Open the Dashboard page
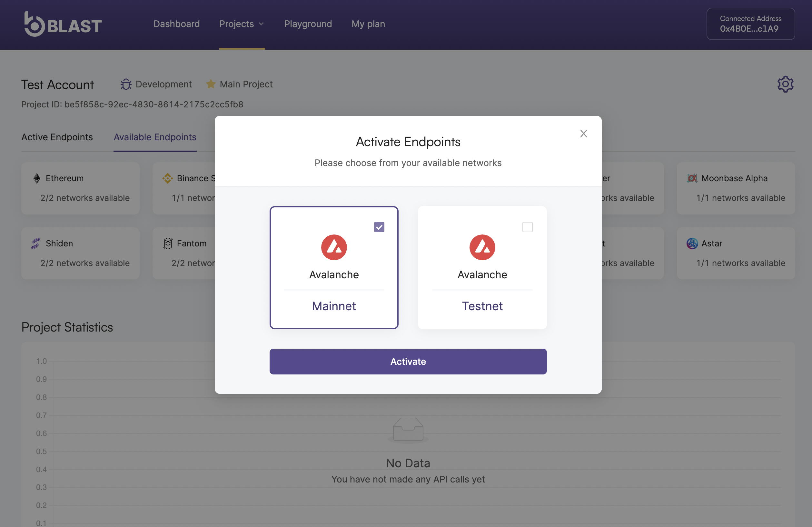 tap(176, 24)
